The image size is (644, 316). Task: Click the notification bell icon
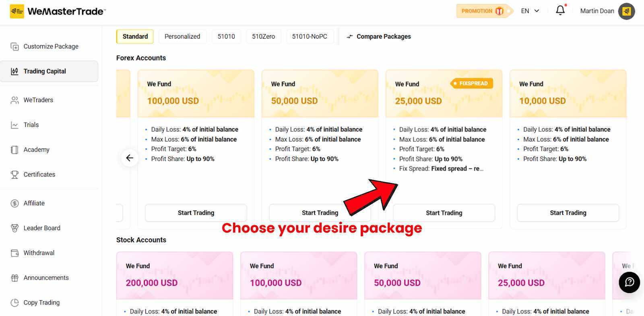pyautogui.click(x=560, y=10)
